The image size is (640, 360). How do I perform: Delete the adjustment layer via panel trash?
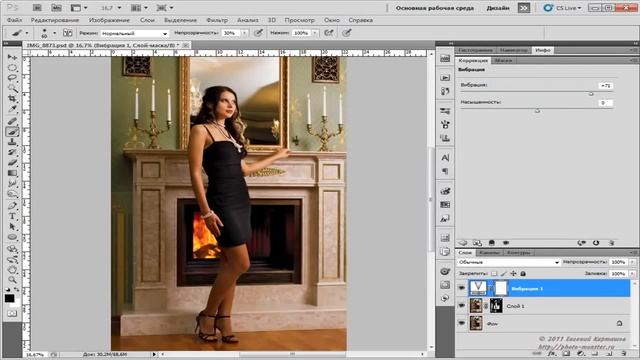coord(611,243)
